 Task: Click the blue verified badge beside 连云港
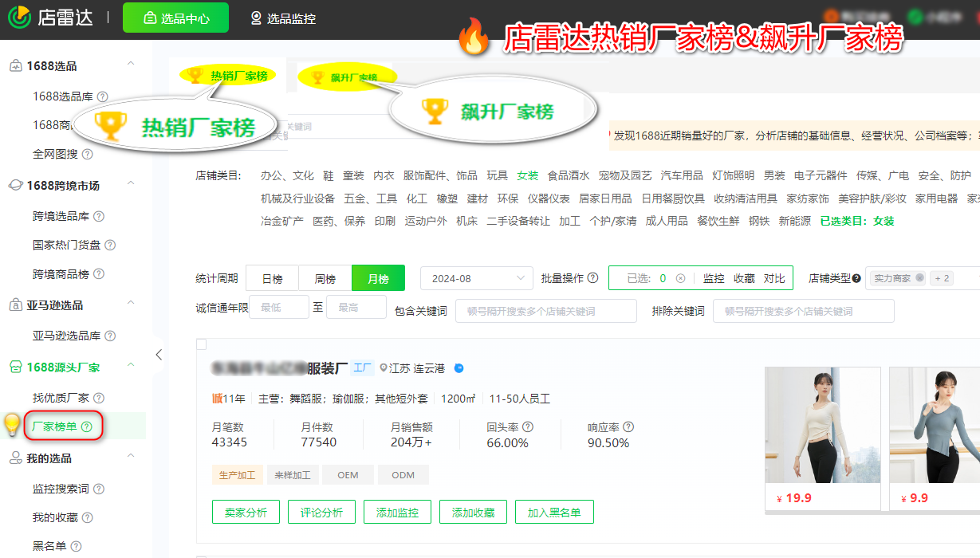click(x=459, y=368)
